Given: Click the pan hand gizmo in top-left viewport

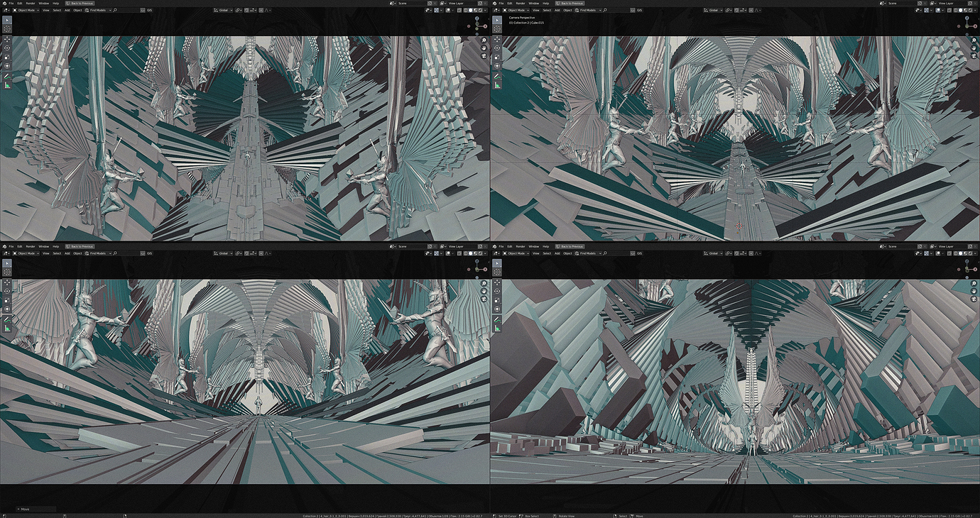Looking at the screenshot, I should click(484, 48).
